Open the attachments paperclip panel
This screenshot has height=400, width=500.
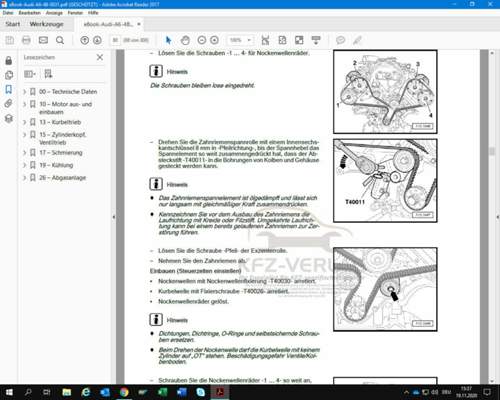9,104
